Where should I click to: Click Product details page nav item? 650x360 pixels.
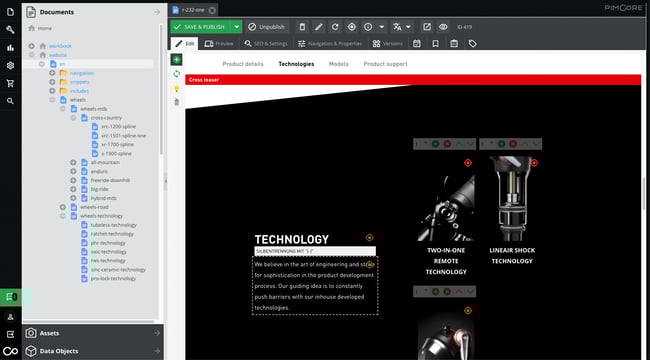pos(243,64)
